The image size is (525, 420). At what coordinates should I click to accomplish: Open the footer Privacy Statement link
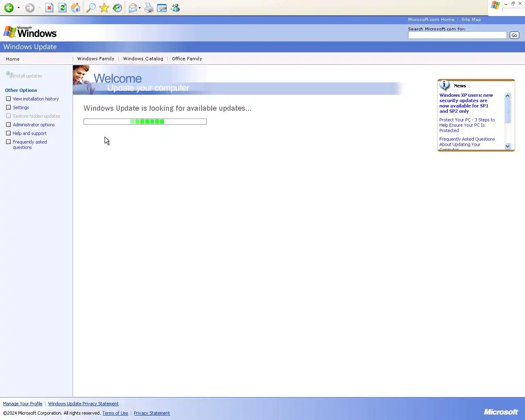click(x=152, y=413)
